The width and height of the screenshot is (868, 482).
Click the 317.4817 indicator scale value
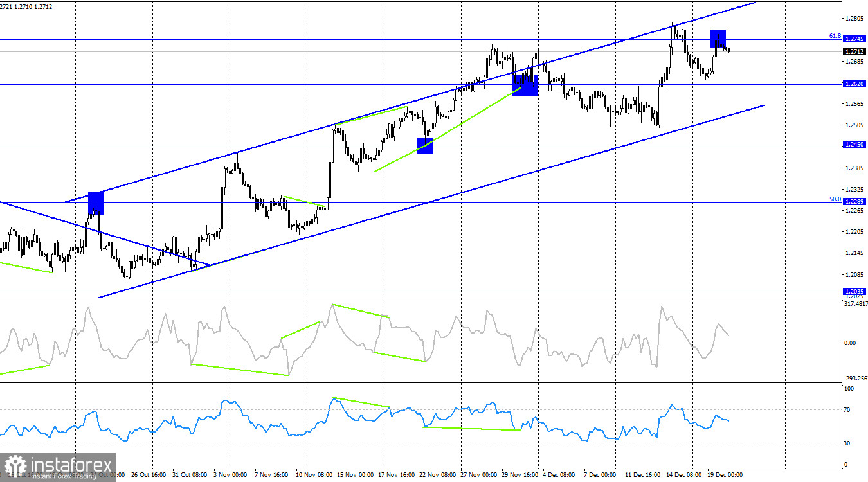pos(856,303)
